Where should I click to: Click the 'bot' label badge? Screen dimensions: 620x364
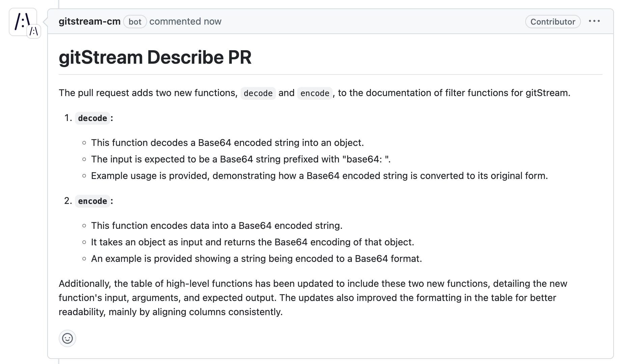[x=135, y=22]
